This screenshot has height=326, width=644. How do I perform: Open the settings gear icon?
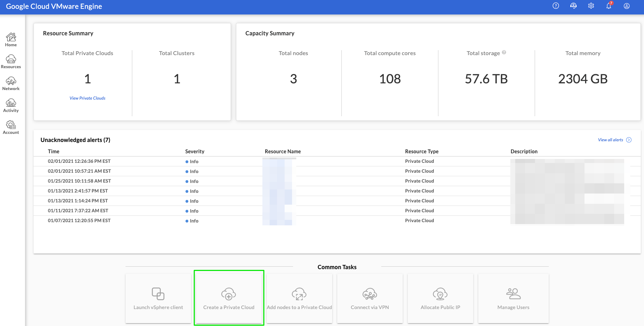tap(591, 6)
